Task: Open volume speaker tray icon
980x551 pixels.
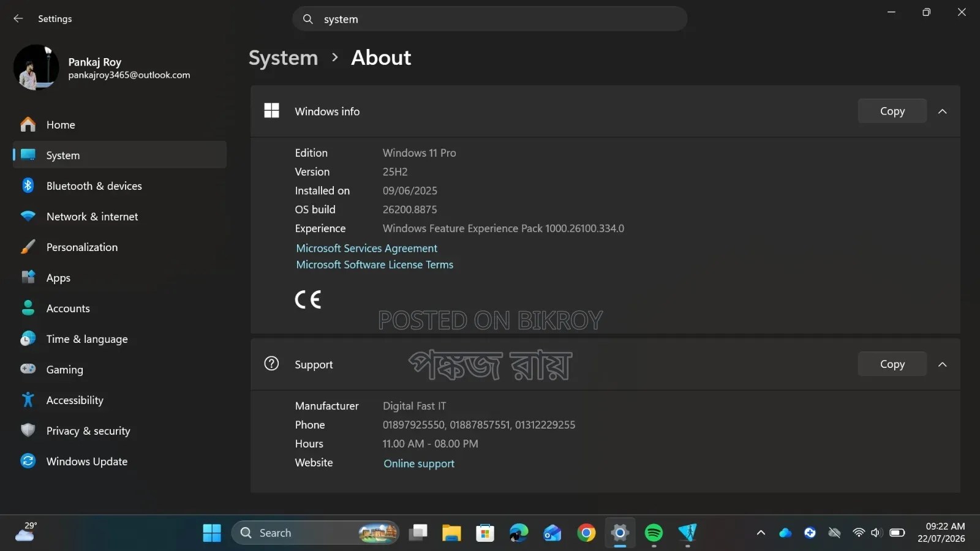Action: (x=876, y=533)
